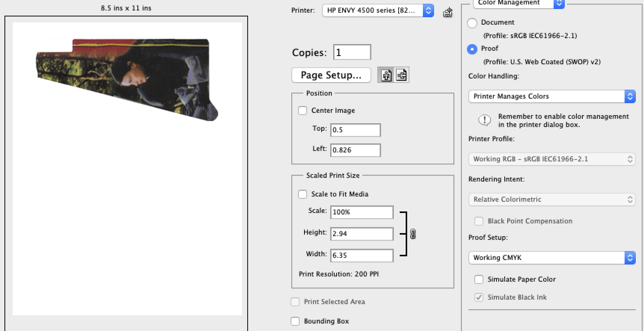Check Scale to Fit Media
The image size is (644, 331).
303,194
